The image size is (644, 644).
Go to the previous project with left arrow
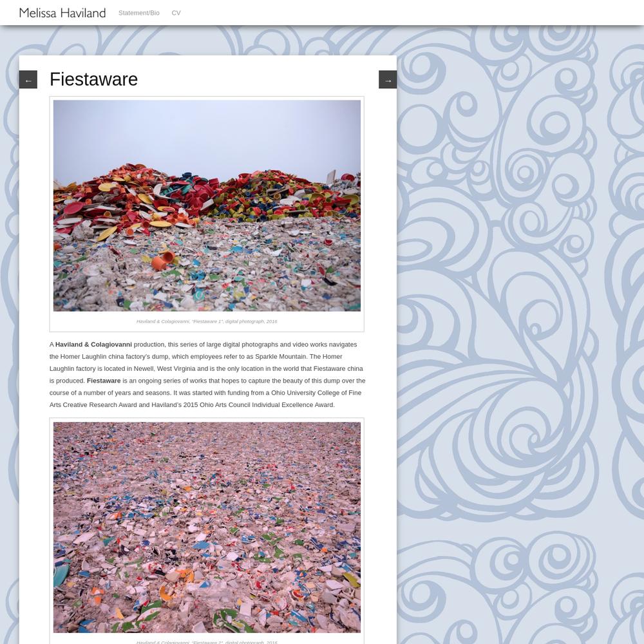pyautogui.click(x=28, y=80)
